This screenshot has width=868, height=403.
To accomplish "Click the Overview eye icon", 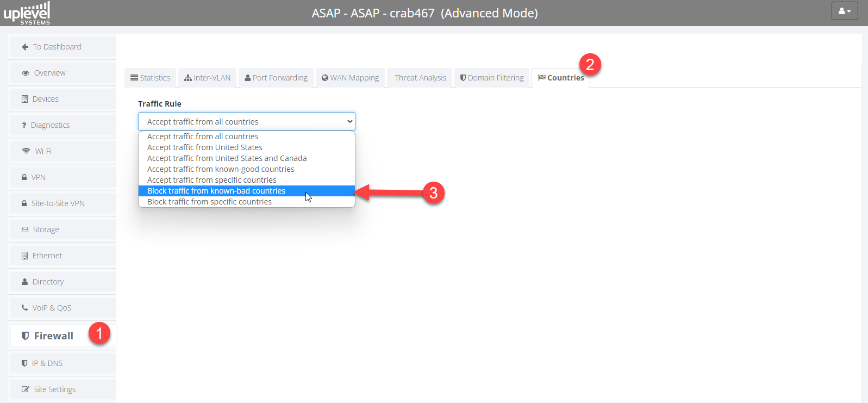I will click(26, 73).
